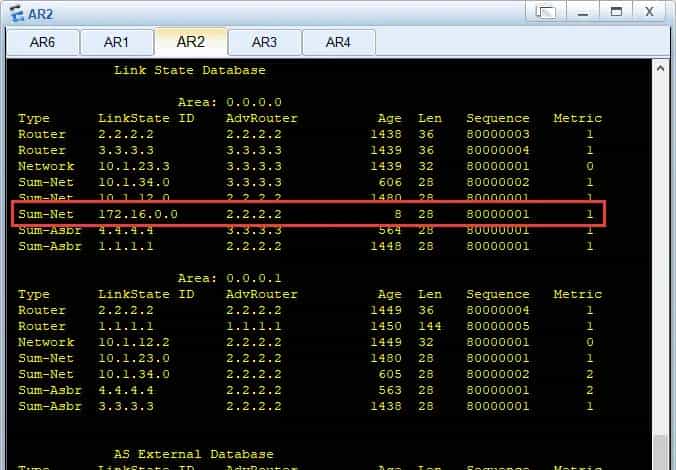The width and height of the screenshot is (676, 470).
Task: Click the Network 10.1.23.3 entry line
Action: click(309, 166)
